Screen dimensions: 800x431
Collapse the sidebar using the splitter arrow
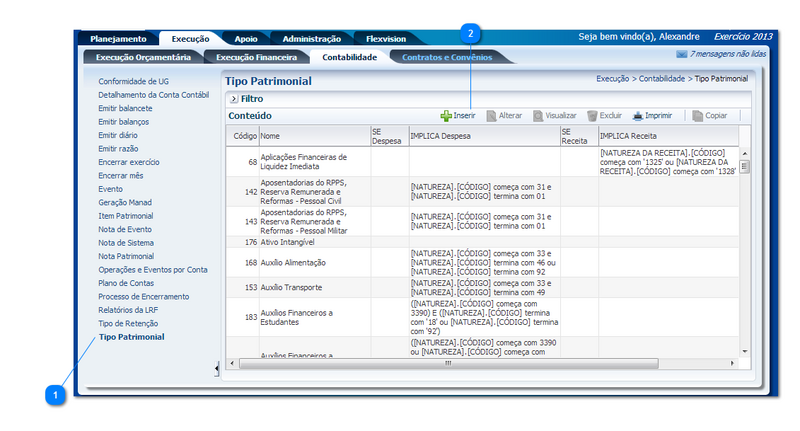tap(218, 369)
